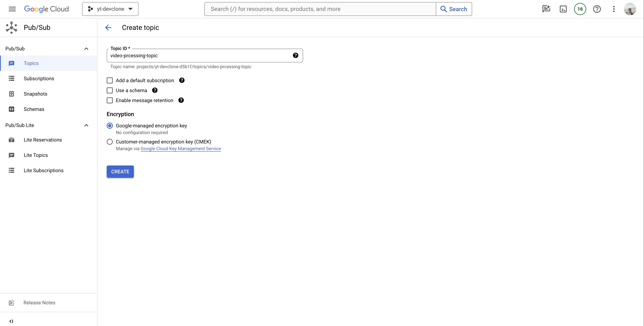
Task: Click the top bar help icon
Action: point(597,9)
